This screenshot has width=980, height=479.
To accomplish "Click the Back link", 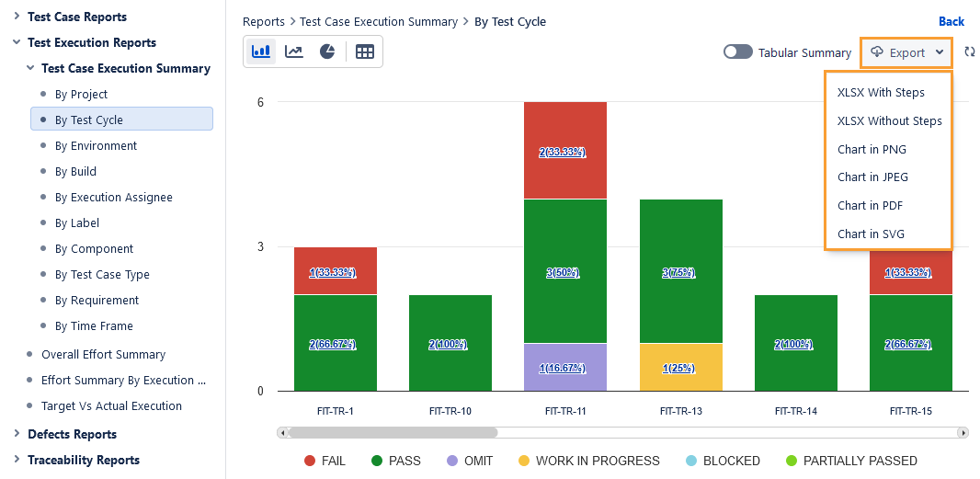I will (x=952, y=21).
